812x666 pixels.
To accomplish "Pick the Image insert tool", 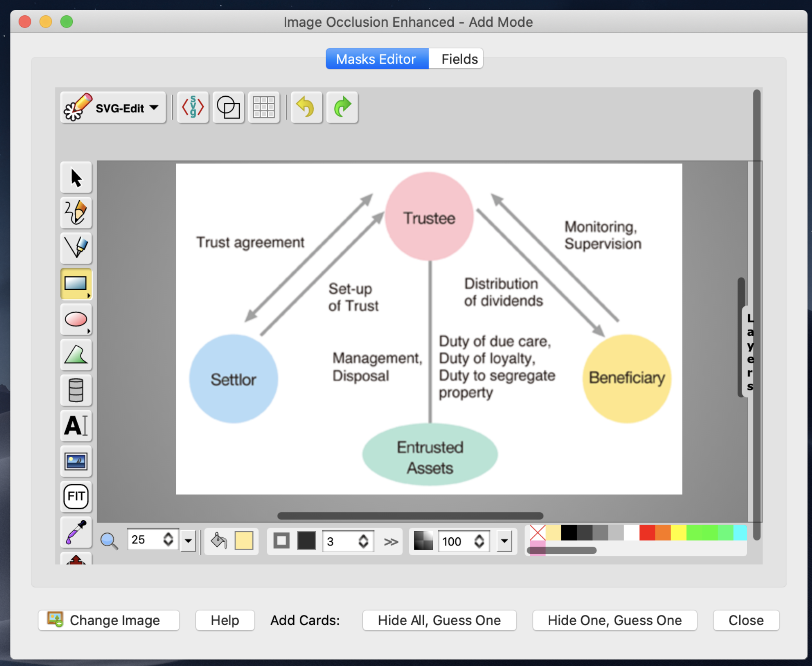I will tap(76, 461).
